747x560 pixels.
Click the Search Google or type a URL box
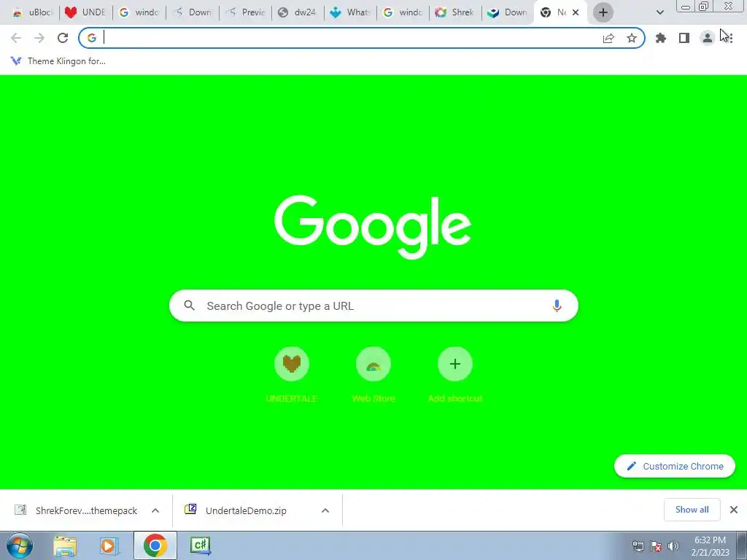(373, 306)
